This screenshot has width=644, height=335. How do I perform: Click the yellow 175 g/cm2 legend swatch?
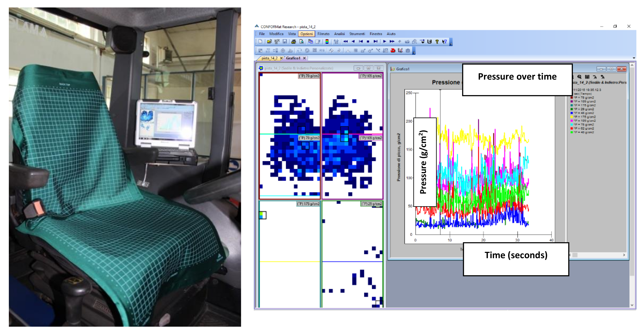tap(572, 117)
